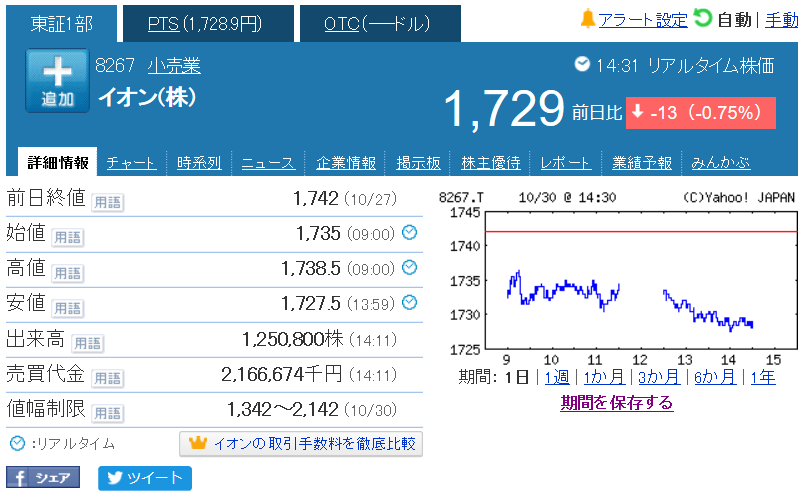This screenshot has height=495, width=807.
Task: Click the down arrow in the price change badge
Action: pos(637,112)
